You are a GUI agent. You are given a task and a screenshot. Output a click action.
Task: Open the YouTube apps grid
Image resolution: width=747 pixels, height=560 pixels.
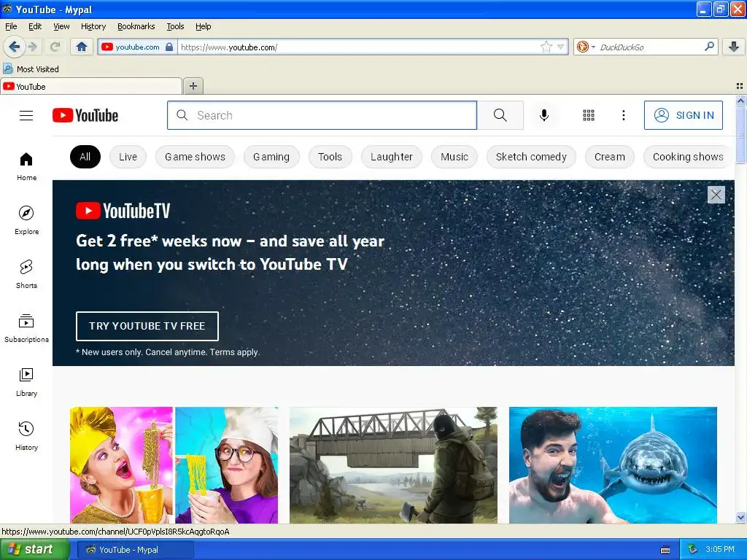(589, 115)
